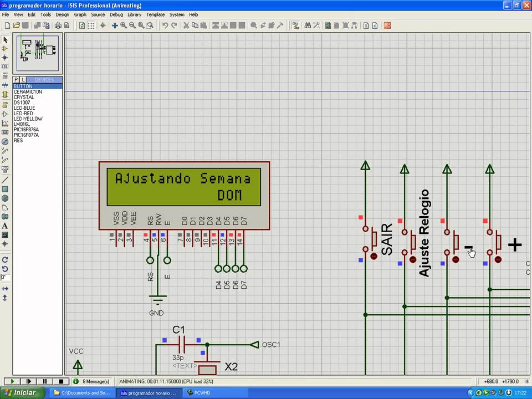Flip vertically with the Y-mirror icon

5,298
